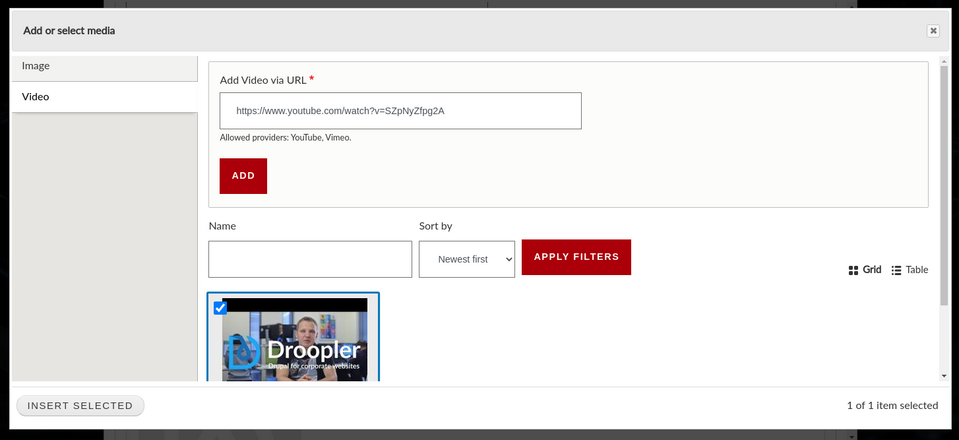This screenshot has width=959, height=440.
Task: Click the dialog's vertical scrollbar
Action: (944, 184)
